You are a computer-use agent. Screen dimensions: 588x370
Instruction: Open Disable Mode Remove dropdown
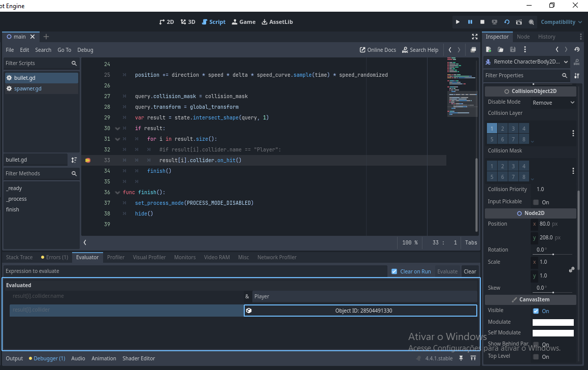[553, 103]
